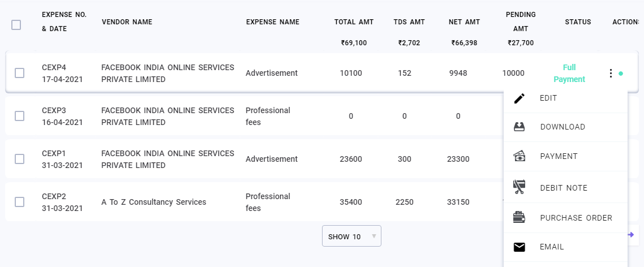Toggle the select all expenses checkbox
The height and width of the screenshot is (267, 644).
(x=16, y=25)
